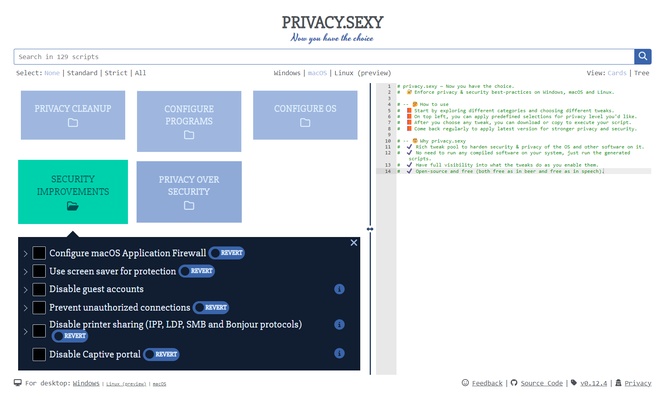Check Disable guest accounts box

tap(39, 289)
